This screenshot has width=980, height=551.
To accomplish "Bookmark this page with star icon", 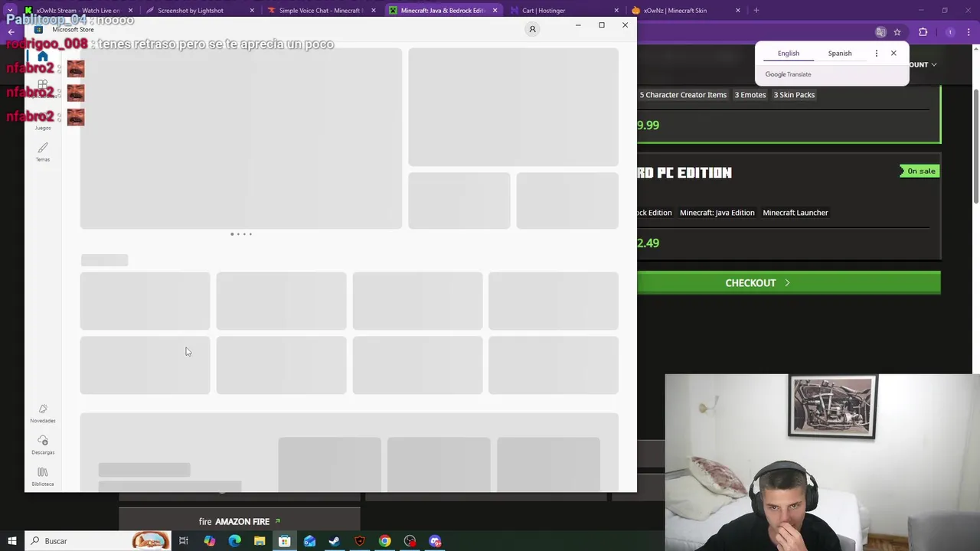I will click(x=897, y=32).
